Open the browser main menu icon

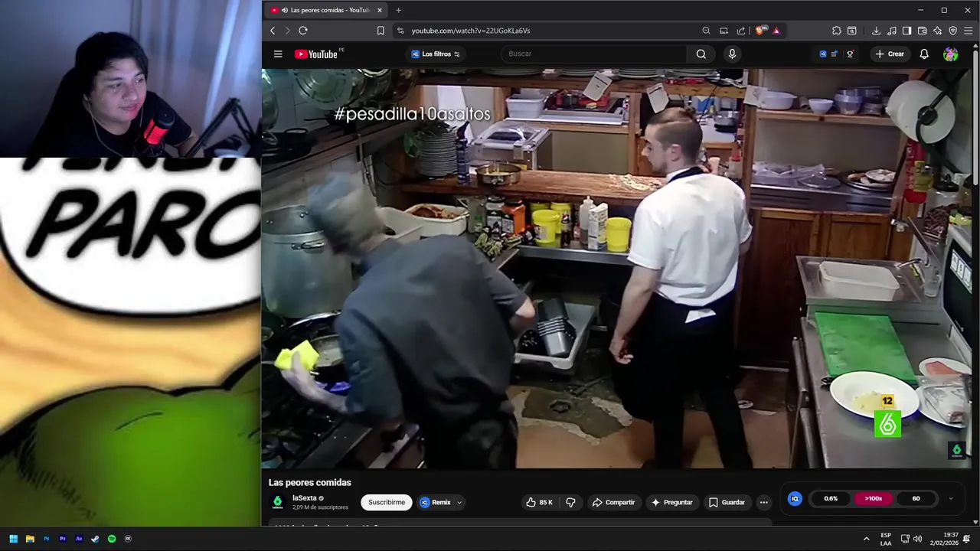click(x=969, y=31)
